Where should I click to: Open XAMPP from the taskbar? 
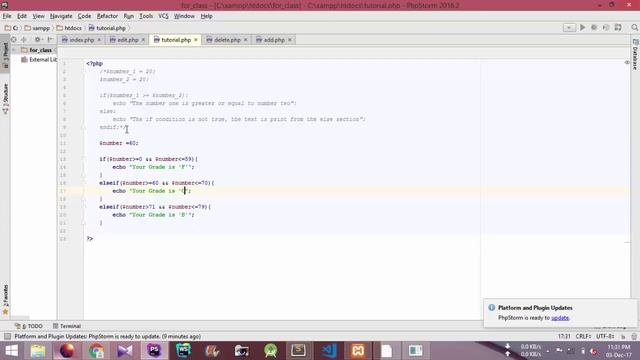click(x=358, y=351)
